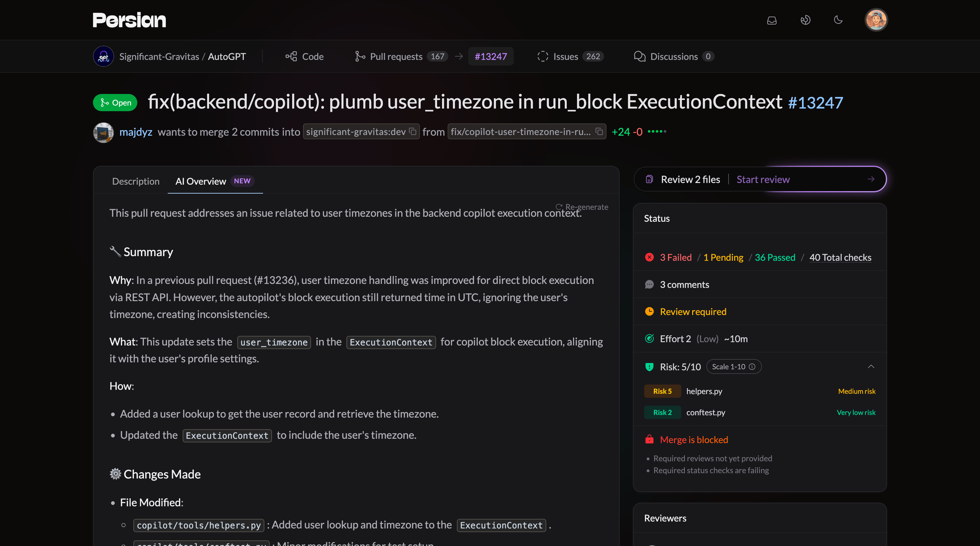The height and width of the screenshot is (546, 980).
Task: Click the Risk 2 badge
Action: (662, 412)
